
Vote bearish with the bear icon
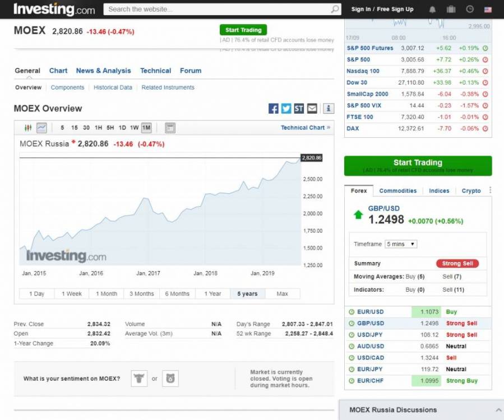tap(170, 378)
